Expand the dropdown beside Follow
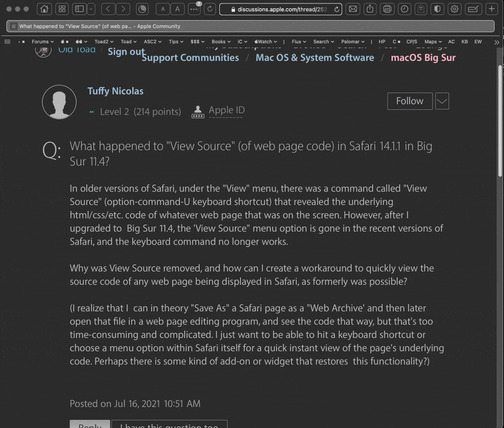 (442, 101)
